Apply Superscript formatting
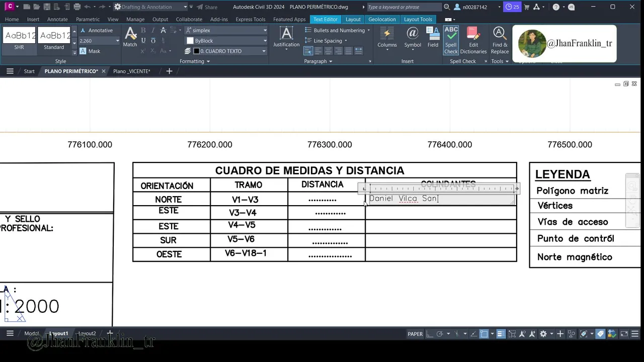The image size is (644, 362). point(143,51)
